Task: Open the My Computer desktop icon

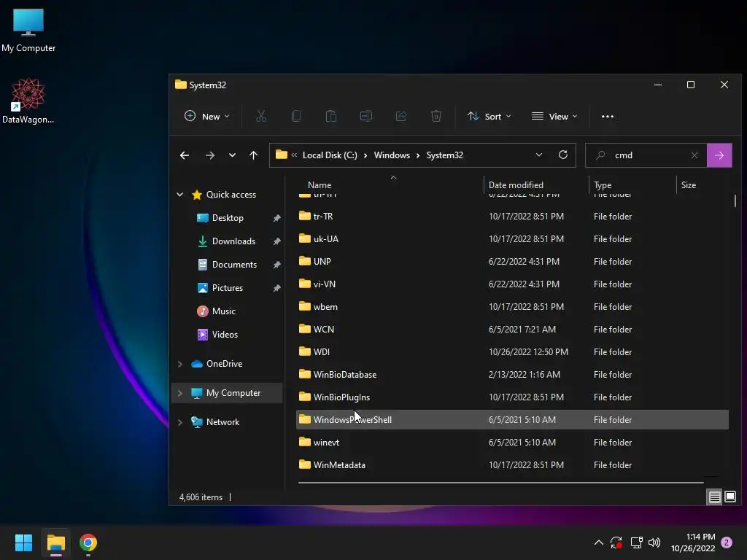Action: pyautogui.click(x=28, y=31)
